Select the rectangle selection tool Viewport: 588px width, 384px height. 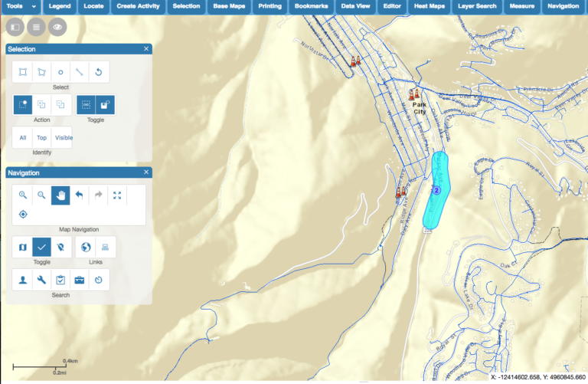pyautogui.click(x=23, y=72)
